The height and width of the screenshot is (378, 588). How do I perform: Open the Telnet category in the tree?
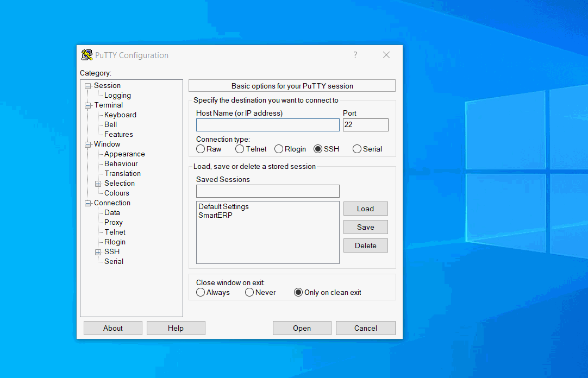coord(115,232)
